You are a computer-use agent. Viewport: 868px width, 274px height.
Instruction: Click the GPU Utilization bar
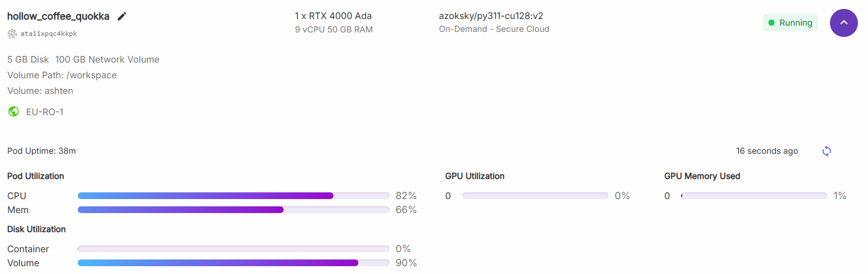535,196
